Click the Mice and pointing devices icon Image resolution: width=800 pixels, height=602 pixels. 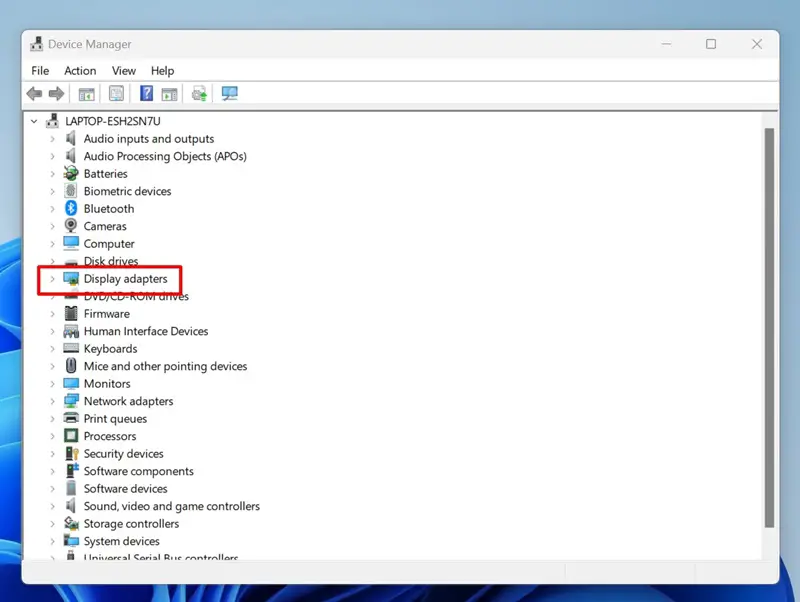[71, 366]
